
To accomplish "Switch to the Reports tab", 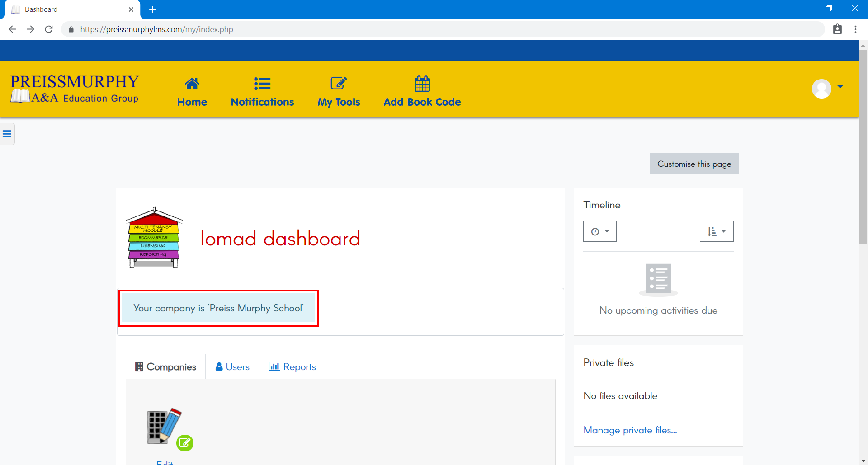I will (292, 367).
